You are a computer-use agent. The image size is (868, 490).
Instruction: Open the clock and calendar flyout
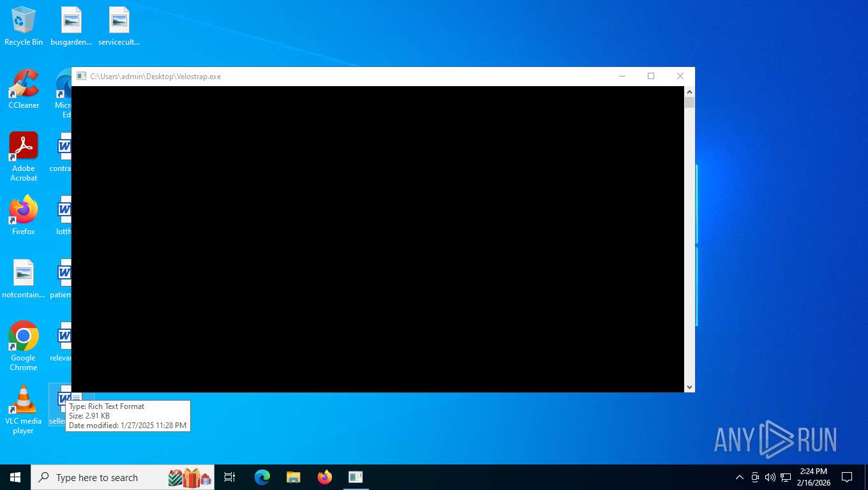[814, 477]
